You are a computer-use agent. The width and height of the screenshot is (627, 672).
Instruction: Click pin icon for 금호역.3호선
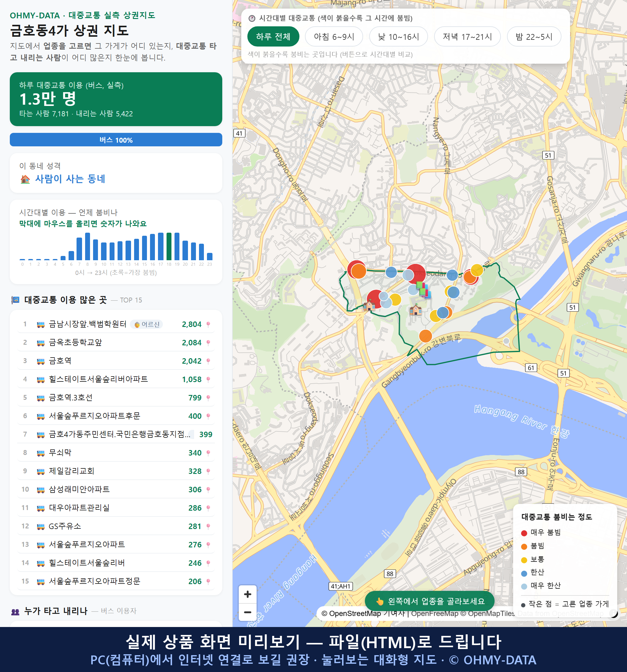pos(208,398)
